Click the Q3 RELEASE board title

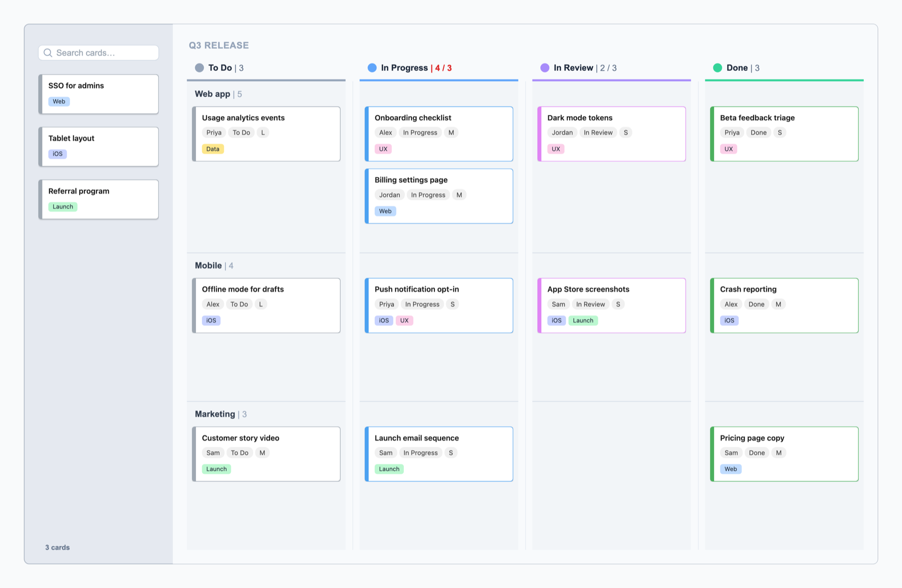pos(219,45)
